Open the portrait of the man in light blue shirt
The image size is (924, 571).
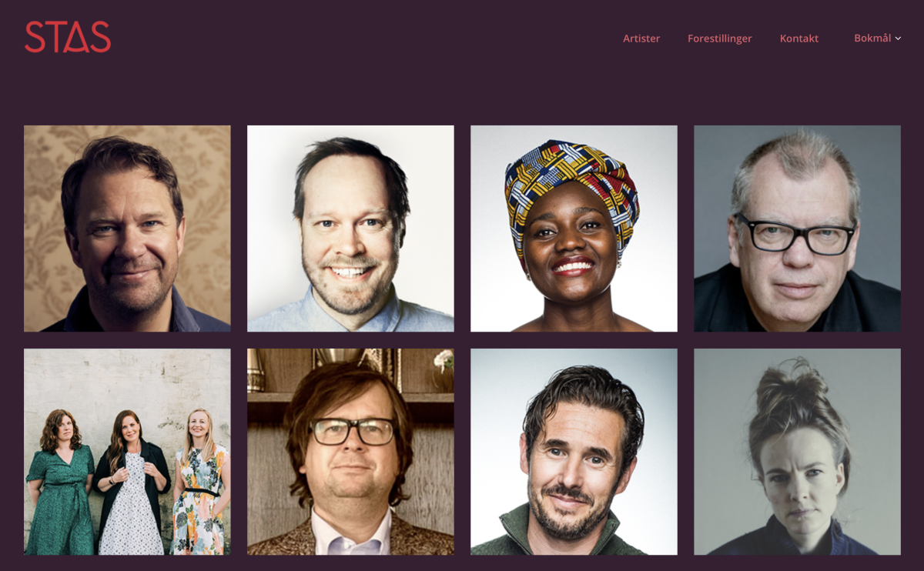point(350,229)
